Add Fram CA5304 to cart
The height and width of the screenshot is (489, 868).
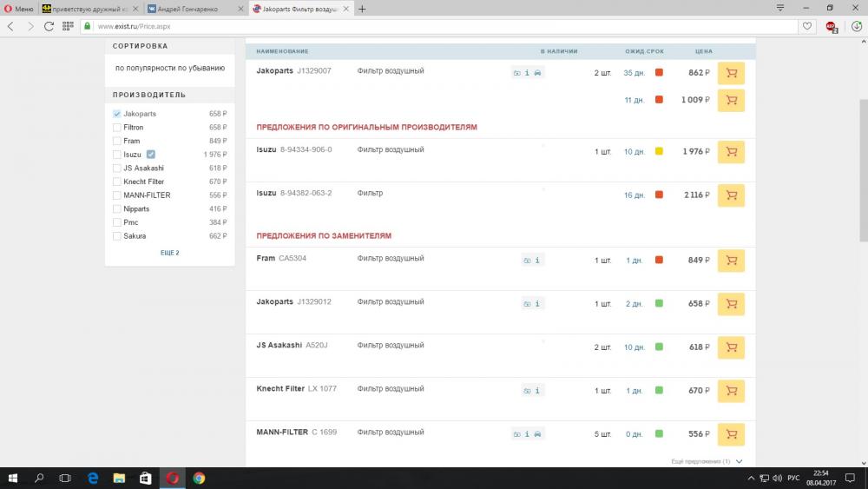coord(731,261)
